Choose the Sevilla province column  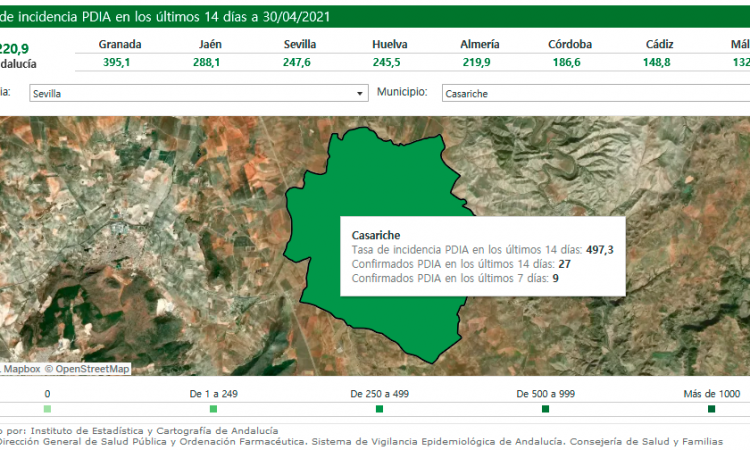[299, 45]
